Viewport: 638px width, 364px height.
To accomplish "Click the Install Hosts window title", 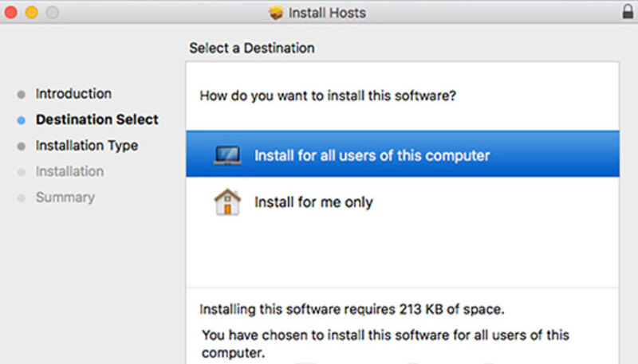I will (329, 13).
